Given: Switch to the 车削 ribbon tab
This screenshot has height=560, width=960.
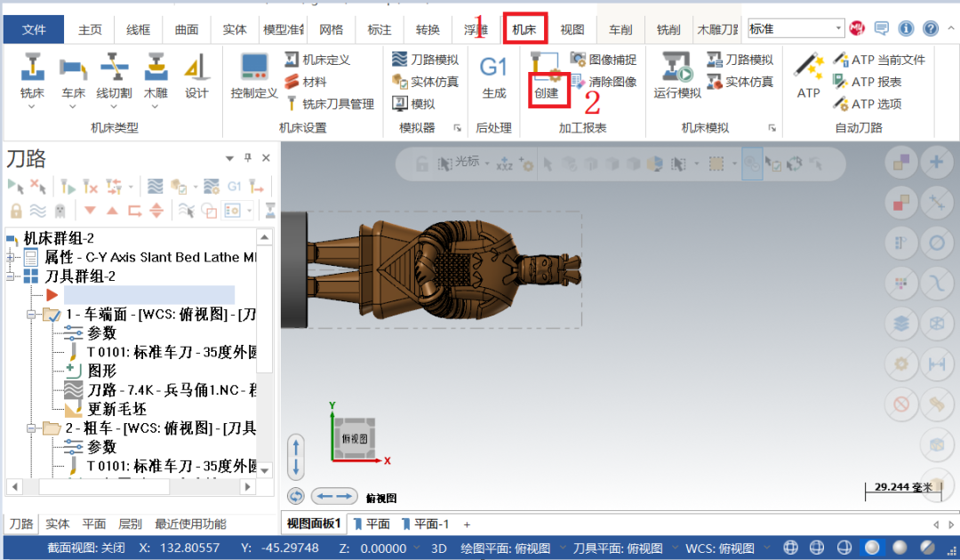Looking at the screenshot, I should pyautogui.click(x=620, y=29).
